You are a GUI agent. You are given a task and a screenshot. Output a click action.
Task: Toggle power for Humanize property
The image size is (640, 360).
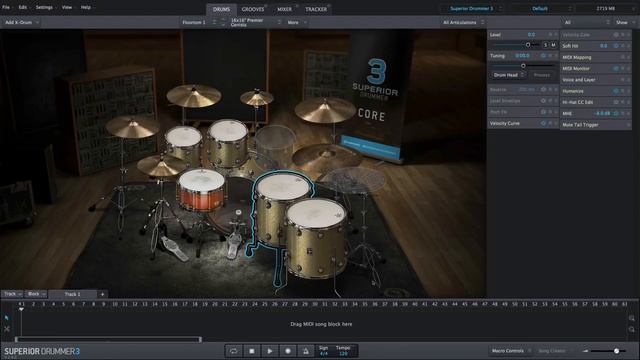pos(616,91)
